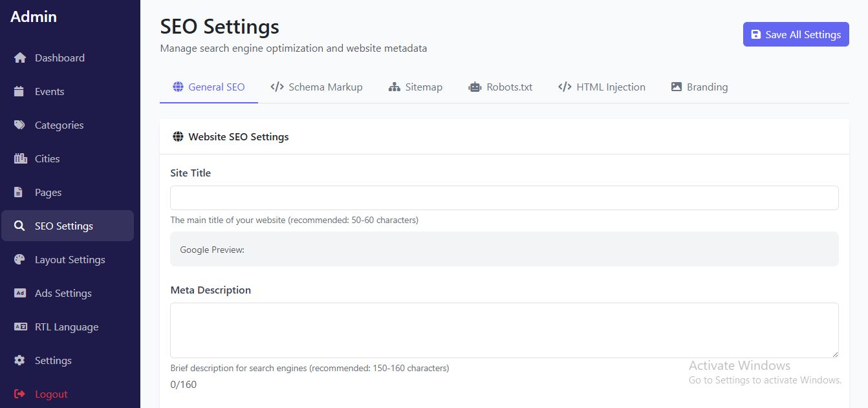This screenshot has height=408, width=868.
Task: Click the Ads Settings icon
Action: [x=20, y=294]
